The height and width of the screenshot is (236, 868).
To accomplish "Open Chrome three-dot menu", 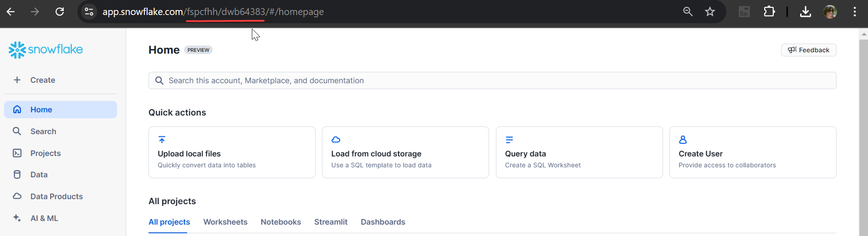I will coord(854,12).
